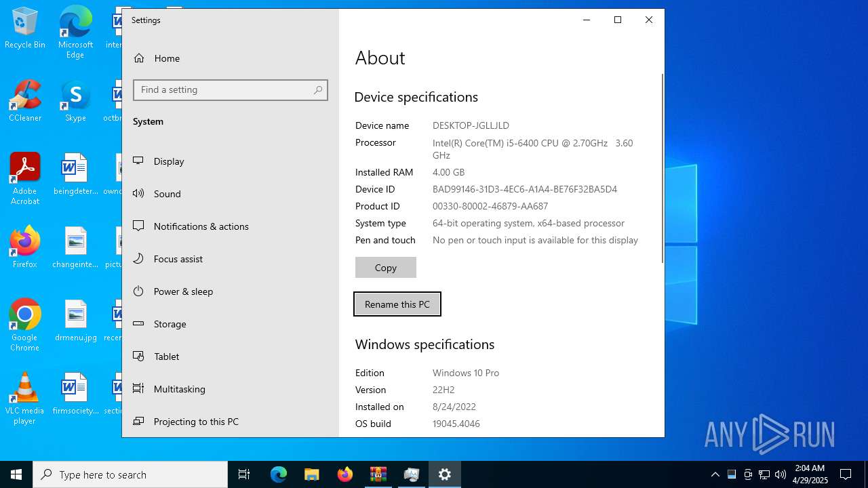
Task: Open Multitasking settings
Action: [x=231, y=389]
